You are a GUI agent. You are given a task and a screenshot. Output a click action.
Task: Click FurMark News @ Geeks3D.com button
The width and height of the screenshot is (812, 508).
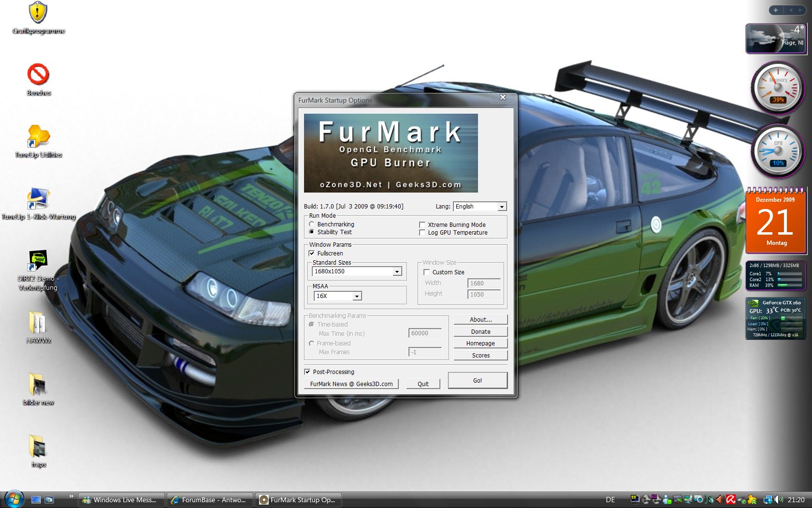point(351,384)
